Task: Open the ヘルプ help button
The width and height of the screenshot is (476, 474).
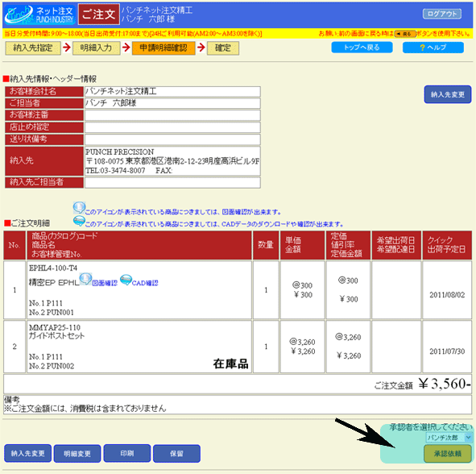Action: [433, 48]
